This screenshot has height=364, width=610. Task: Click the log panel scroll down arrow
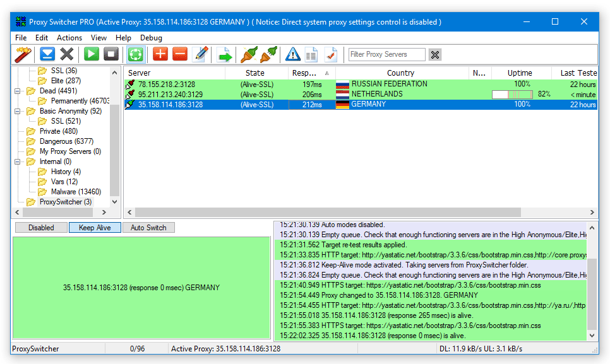(x=592, y=336)
